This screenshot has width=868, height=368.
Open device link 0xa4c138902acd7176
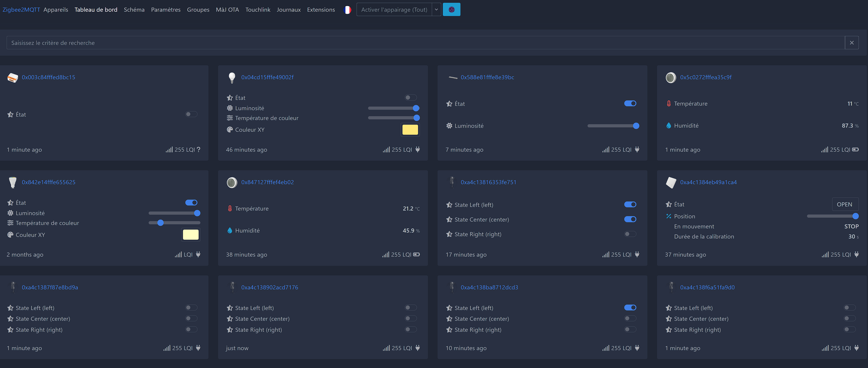[x=269, y=288]
